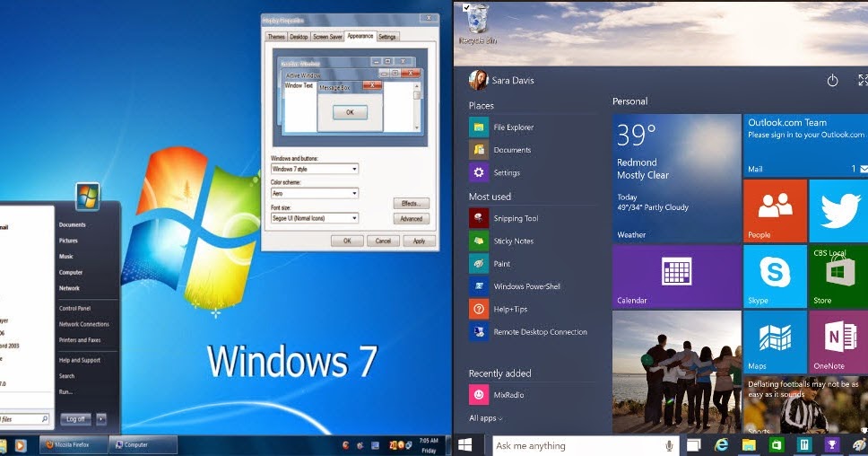This screenshot has height=456, width=868.
Task: Click the Advanced button
Action: (x=412, y=219)
